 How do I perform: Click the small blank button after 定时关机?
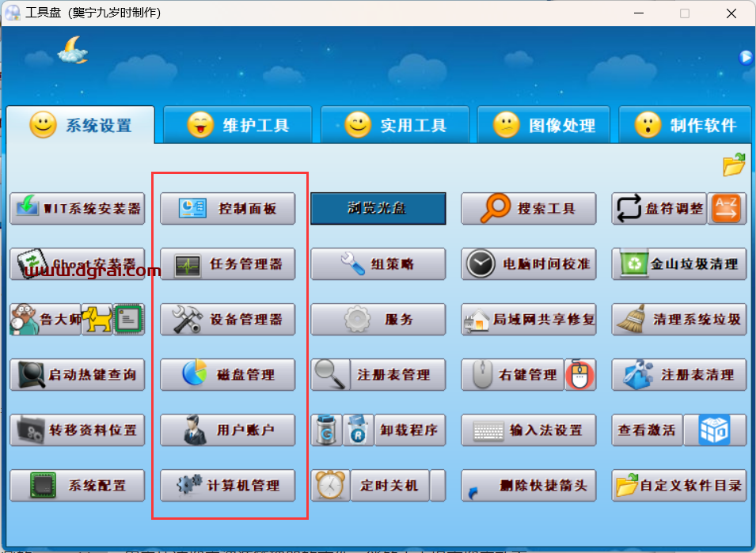point(438,486)
